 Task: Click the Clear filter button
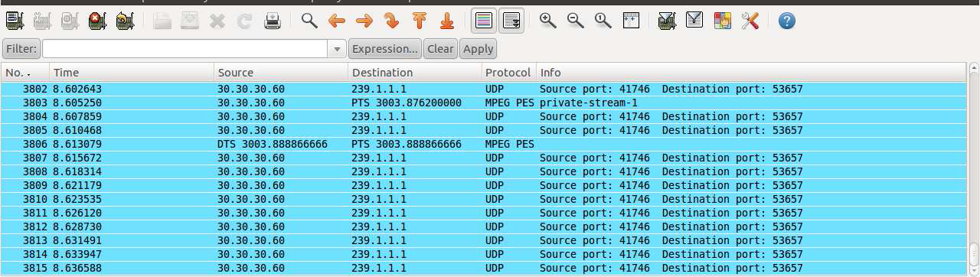(x=440, y=49)
